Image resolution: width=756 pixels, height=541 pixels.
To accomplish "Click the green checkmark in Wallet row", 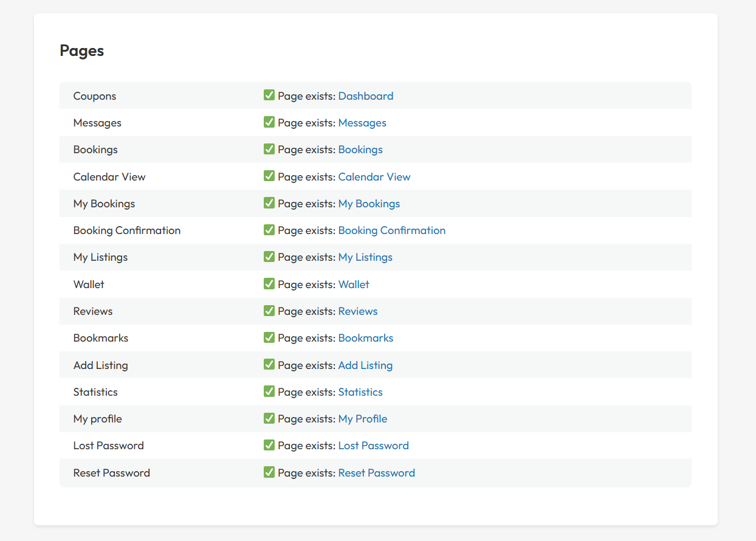I will tap(269, 284).
